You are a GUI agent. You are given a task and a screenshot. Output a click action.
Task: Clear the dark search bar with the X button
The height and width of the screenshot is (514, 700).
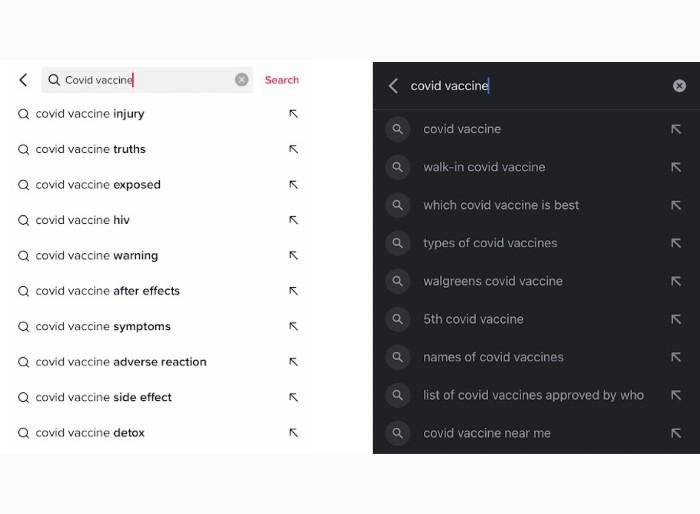point(679,86)
